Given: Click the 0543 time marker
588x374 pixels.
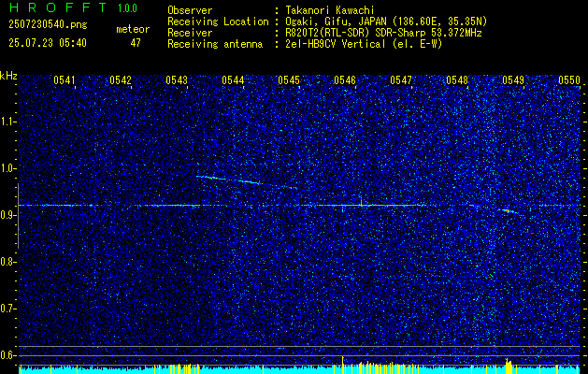Looking at the screenshot, I should tap(177, 80).
